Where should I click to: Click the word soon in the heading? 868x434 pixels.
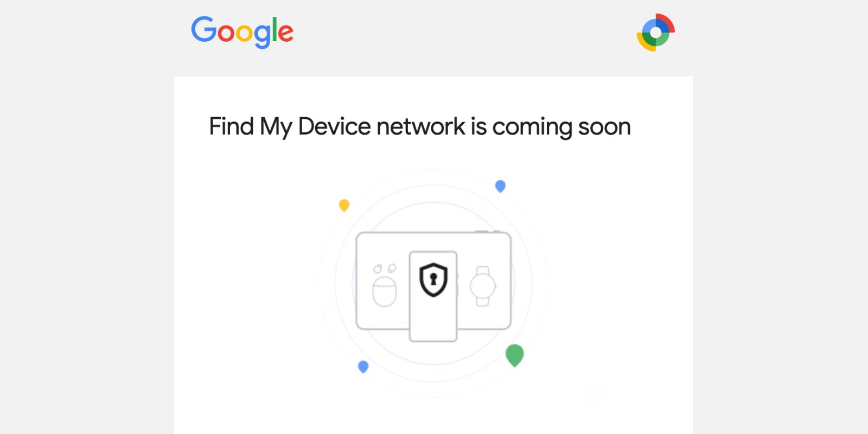tap(604, 127)
